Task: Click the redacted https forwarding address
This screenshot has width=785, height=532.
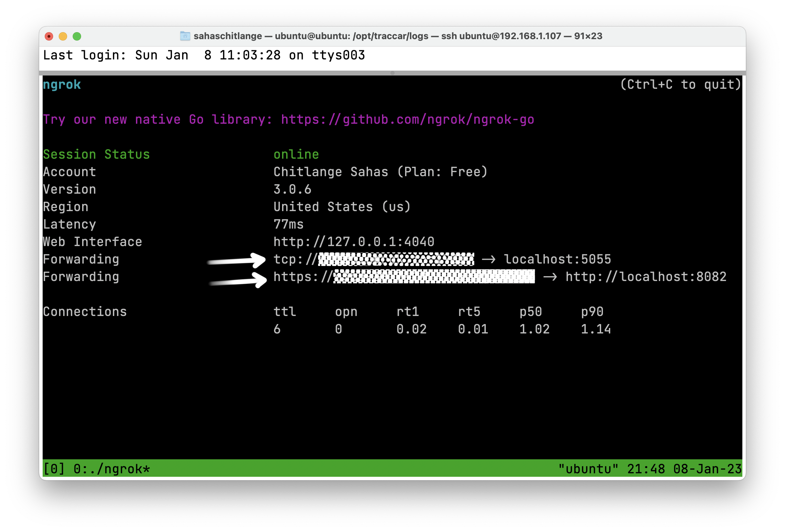Action: [x=434, y=276]
